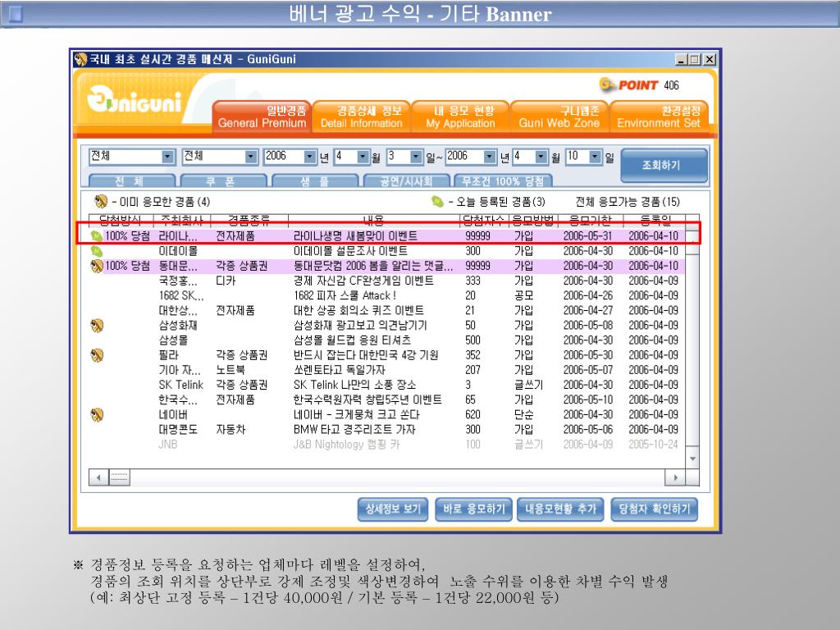
Task: Click 상세정보 보기 button
Action: 393,509
